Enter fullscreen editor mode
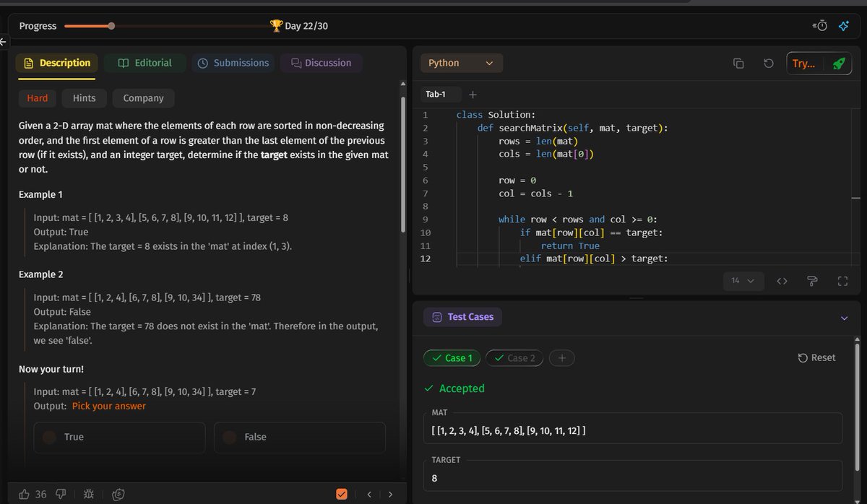 click(x=842, y=281)
